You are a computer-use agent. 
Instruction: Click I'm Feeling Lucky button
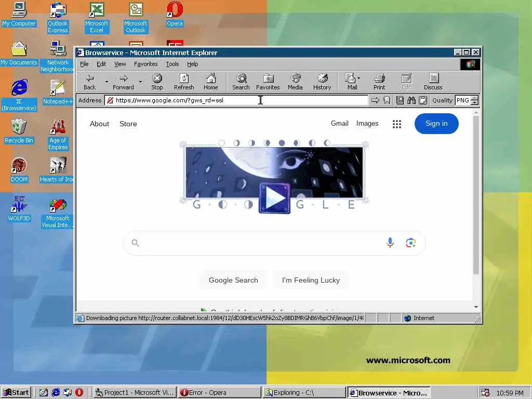311,280
